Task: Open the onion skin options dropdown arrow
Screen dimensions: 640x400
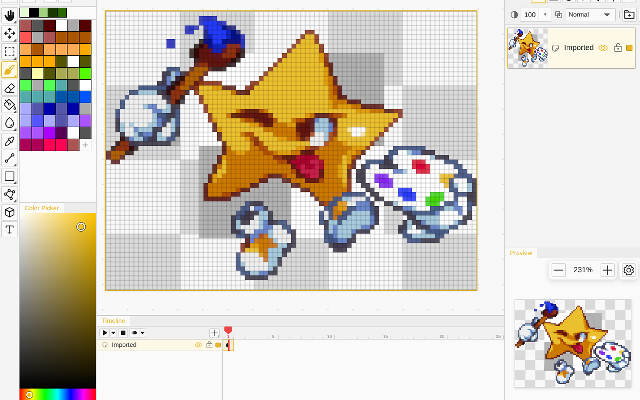Action: pos(142,333)
